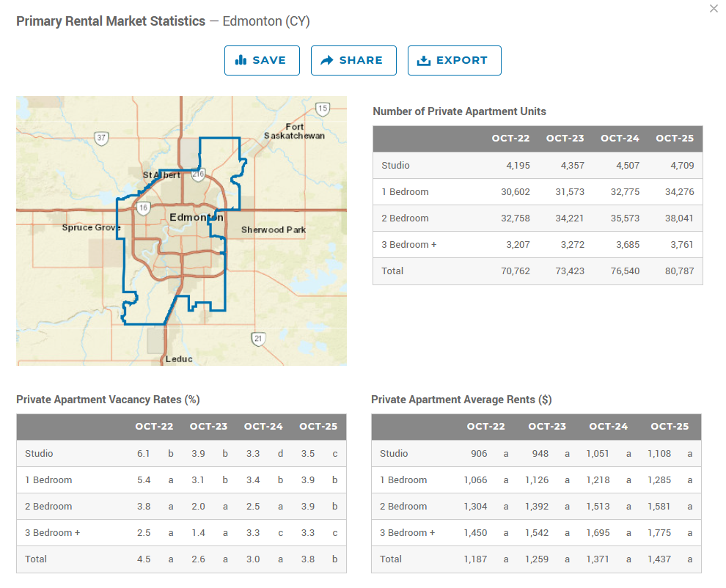Click OCT-25 header in Apartment Units table
The height and width of the screenshot is (588, 726).
675,139
